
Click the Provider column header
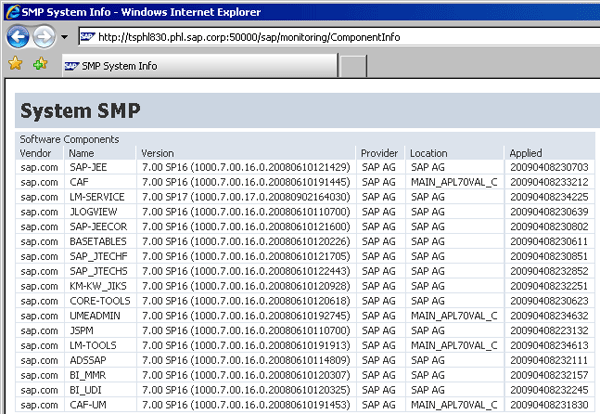(x=380, y=153)
